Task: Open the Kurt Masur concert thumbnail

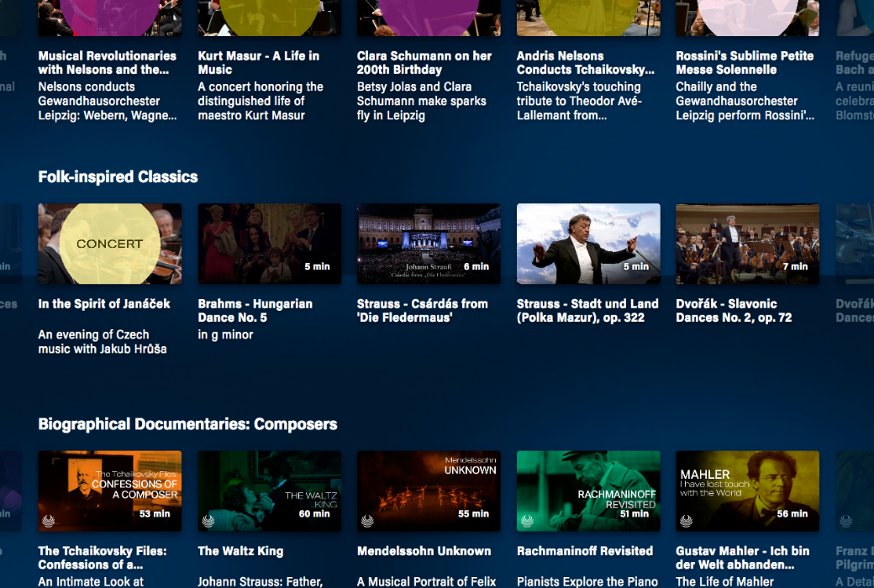Action: pyautogui.click(x=269, y=18)
